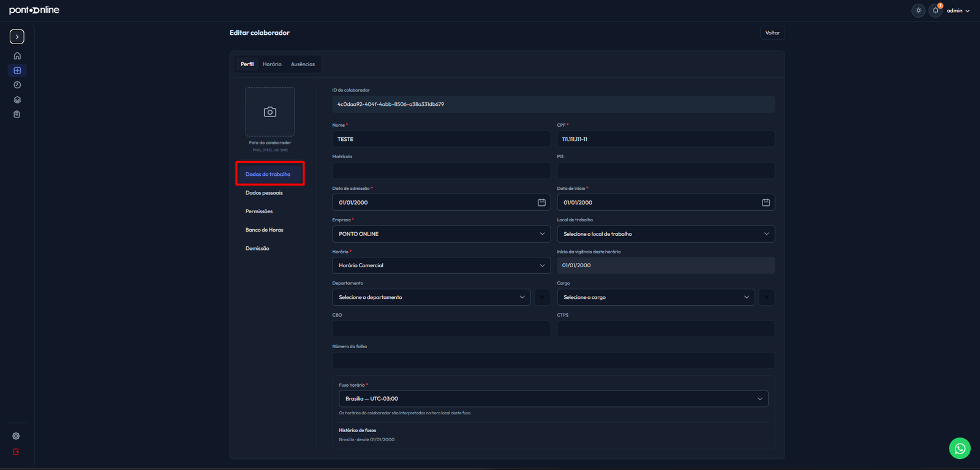
Task: Click the pontoonline logo
Action: pos(34,10)
